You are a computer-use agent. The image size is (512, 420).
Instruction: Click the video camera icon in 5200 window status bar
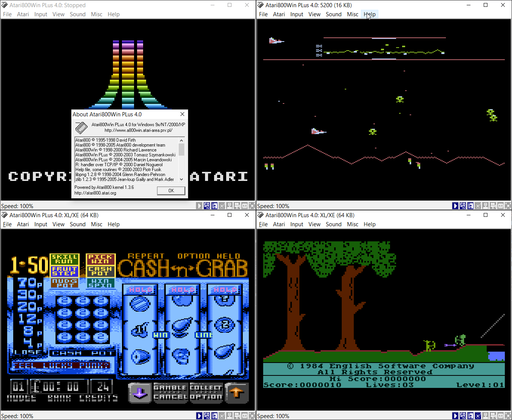(x=493, y=206)
